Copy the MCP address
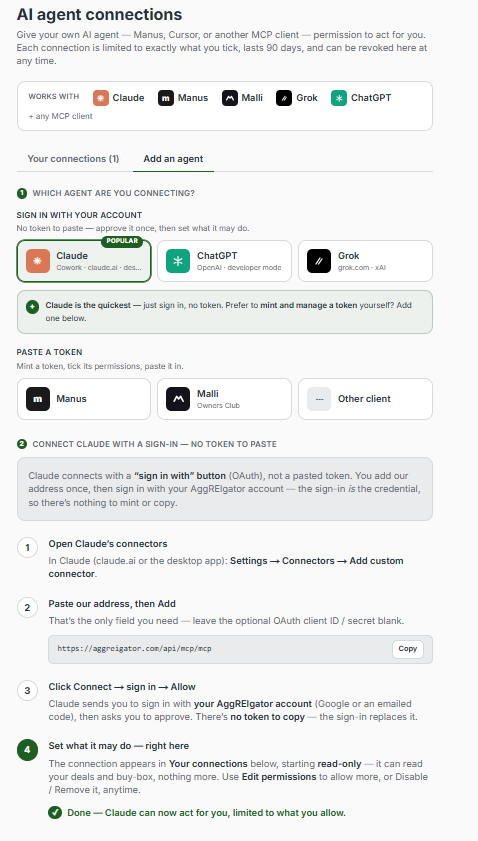This screenshot has width=478, height=841. click(408, 649)
